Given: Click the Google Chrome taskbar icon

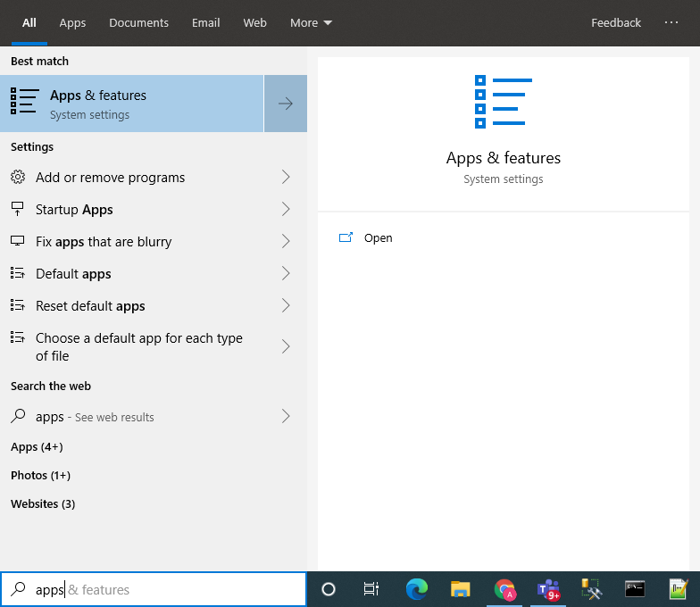Looking at the screenshot, I should point(504,589).
